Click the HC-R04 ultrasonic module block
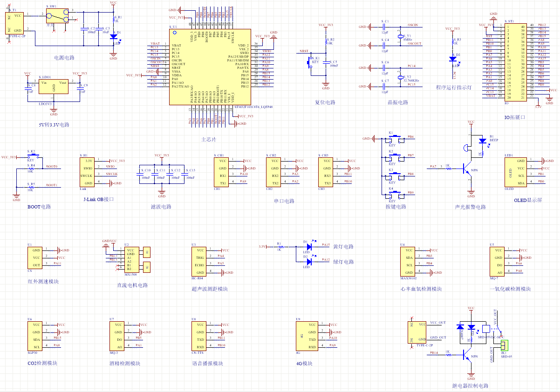 coord(200,262)
